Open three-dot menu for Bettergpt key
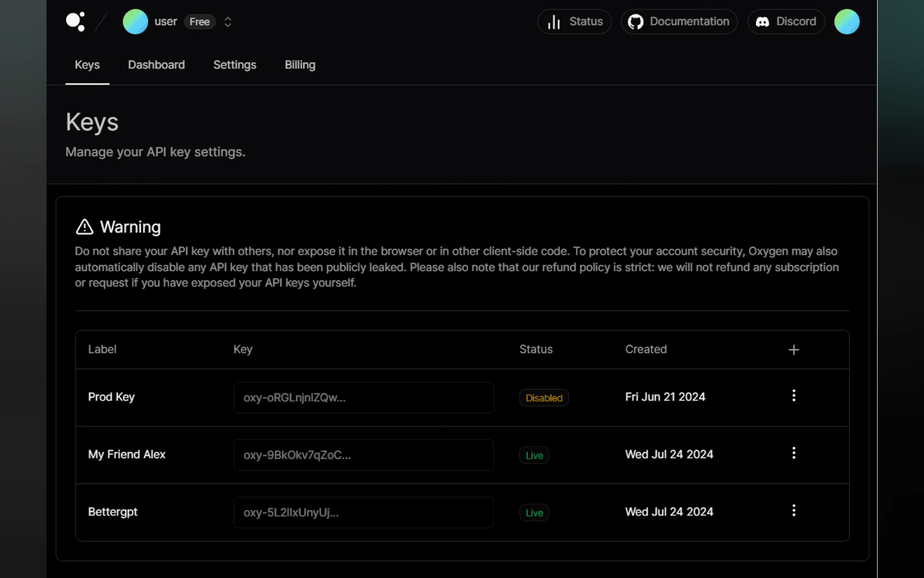The height and width of the screenshot is (578, 924). [793, 510]
